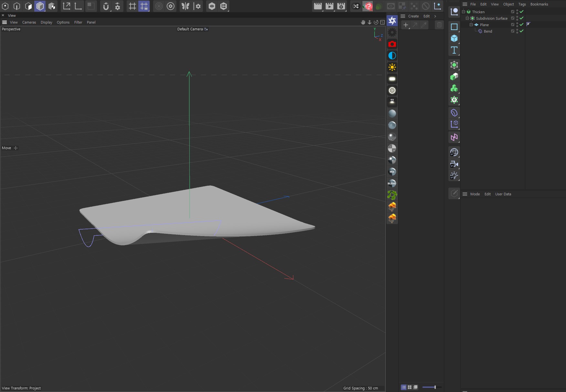Image resolution: width=566 pixels, height=392 pixels.
Task: Open Attribute Manager hamburger menu
Action: coord(465,194)
